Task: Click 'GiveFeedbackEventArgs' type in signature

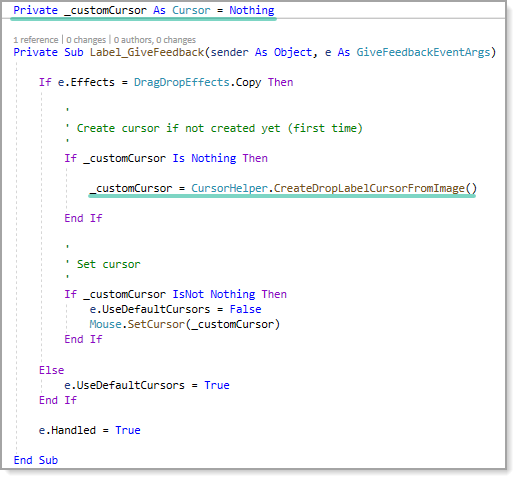Action: (x=423, y=52)
